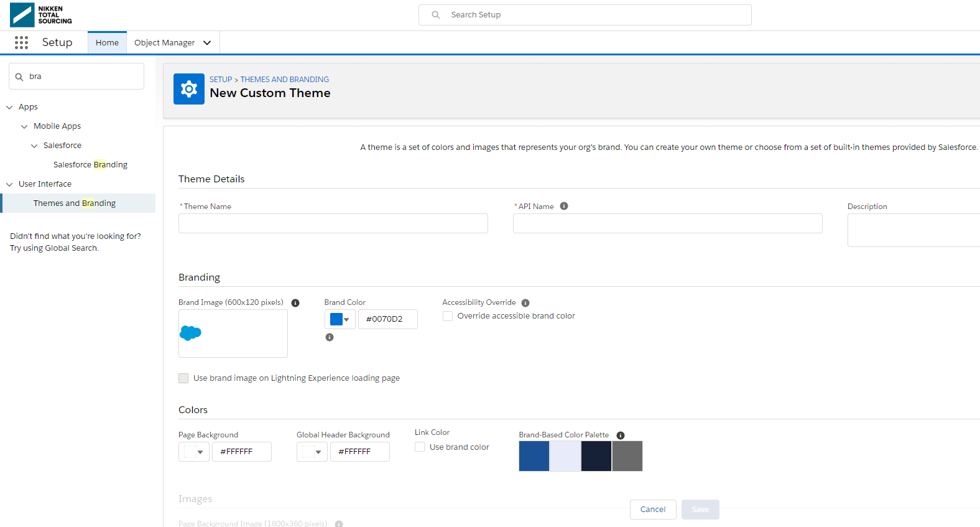The height and width of the screenshot is (527, 980).
Task: Collapse the User Interface tree section
Action: pyautogui.click(x=9, y=184)
